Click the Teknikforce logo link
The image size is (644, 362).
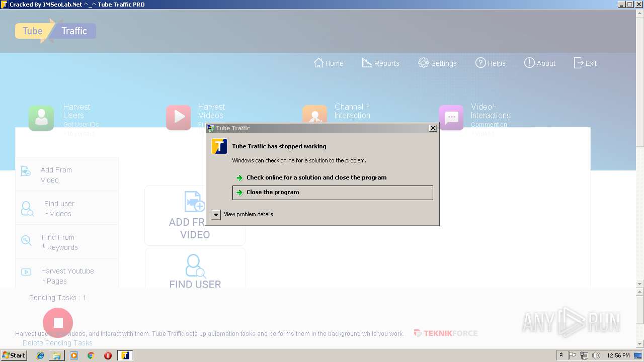point(446,333)
